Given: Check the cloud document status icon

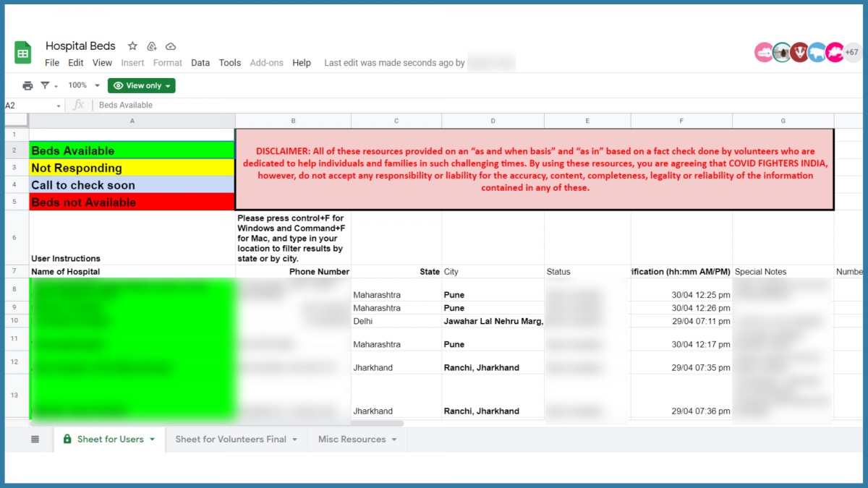Looking at the screenshot, I should [171, 46].
